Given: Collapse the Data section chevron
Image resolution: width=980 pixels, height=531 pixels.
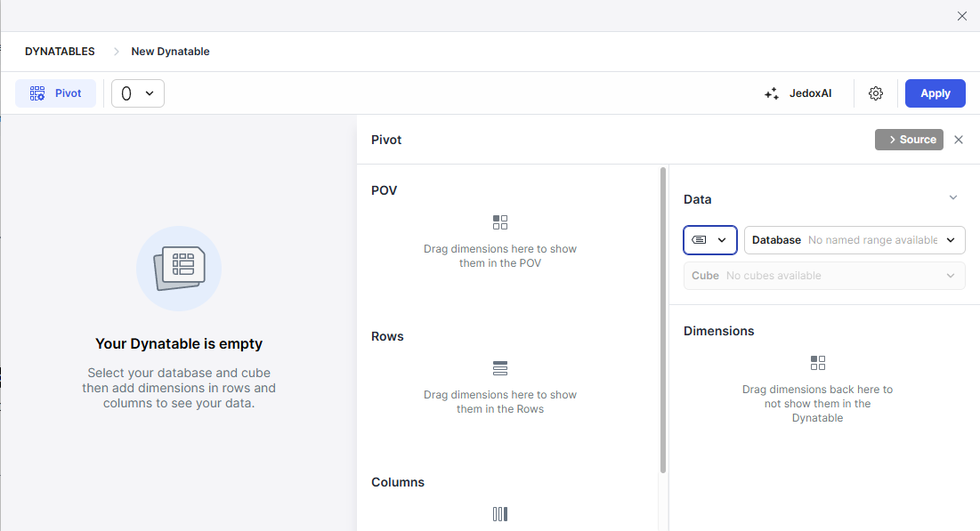Looking at the screenshot, I should (953, 197).
